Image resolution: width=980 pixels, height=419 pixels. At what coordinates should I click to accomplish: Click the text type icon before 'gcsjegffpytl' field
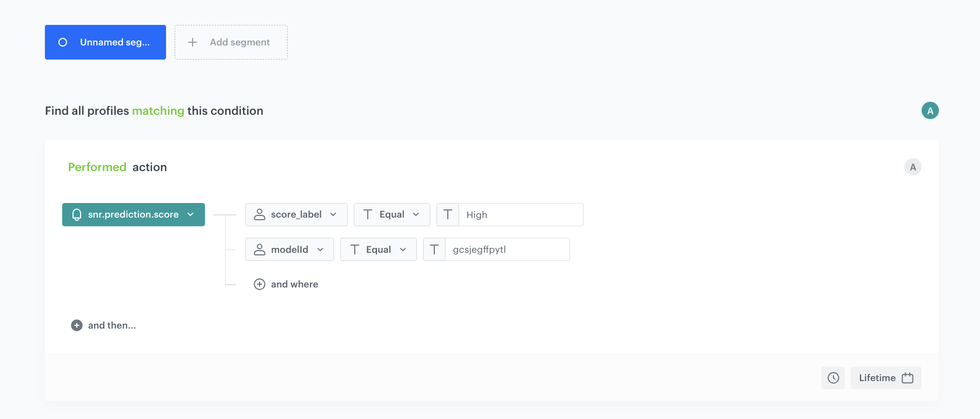[x=434, y=250]
